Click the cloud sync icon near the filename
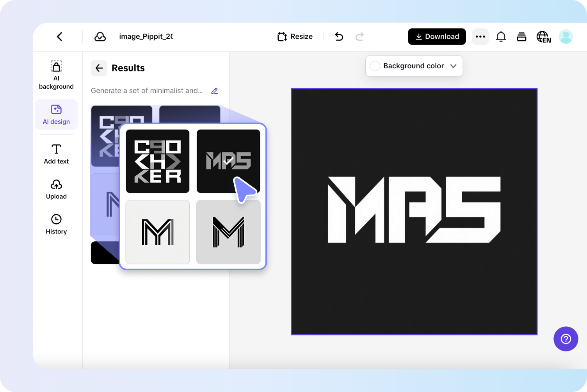 (x=100, y=36)
